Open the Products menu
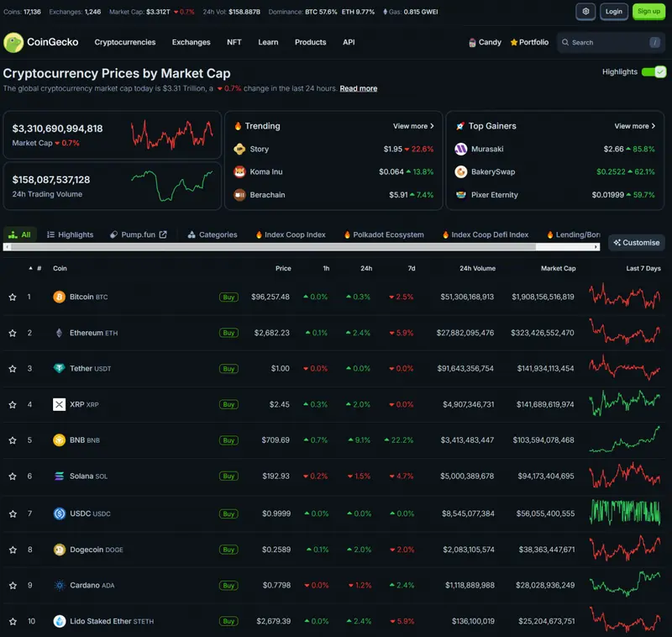This screenshot has height=637, width=672. pyautogui.click(x=310, y=42)
